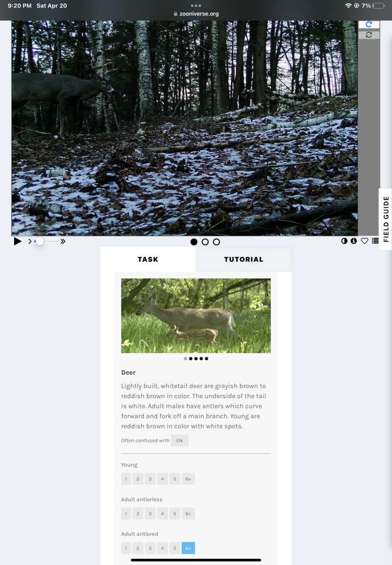Switch to the TUTORIAL tab
Screen dimensions: 392x565
point(244,259)
